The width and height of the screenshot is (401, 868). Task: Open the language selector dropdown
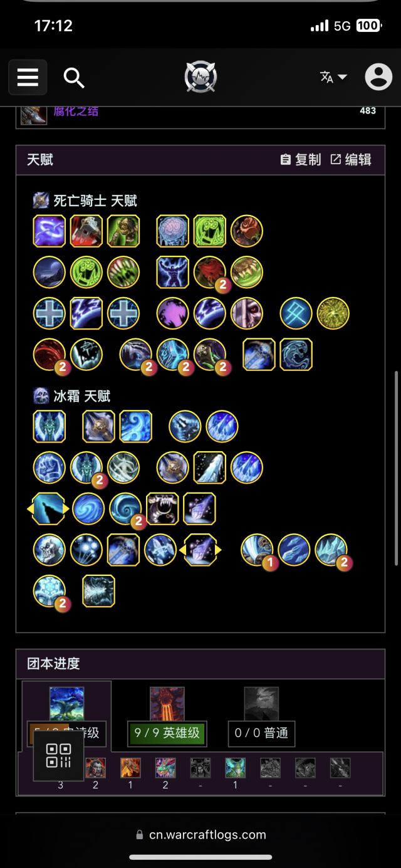333,77
